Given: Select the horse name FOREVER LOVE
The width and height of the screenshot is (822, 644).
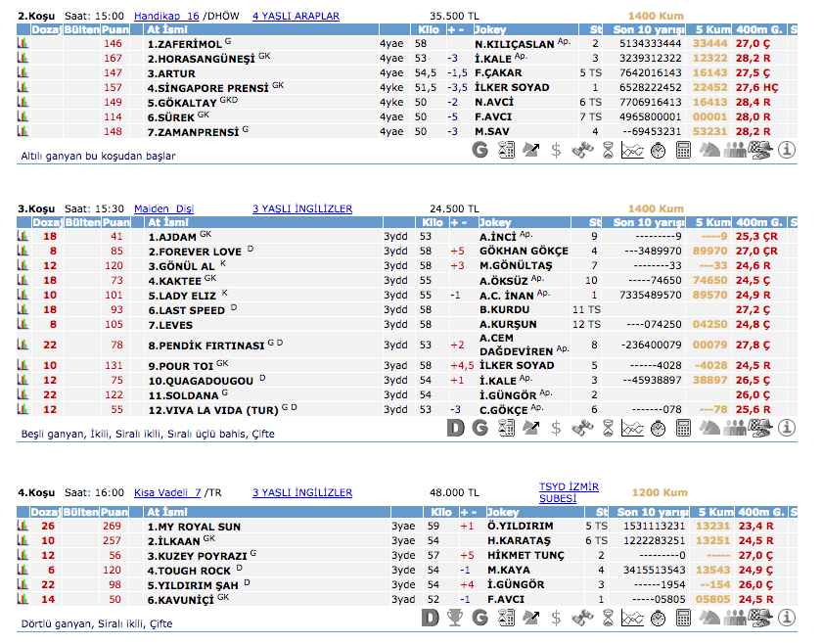Looking at the screenshot, I should point(194,252).
